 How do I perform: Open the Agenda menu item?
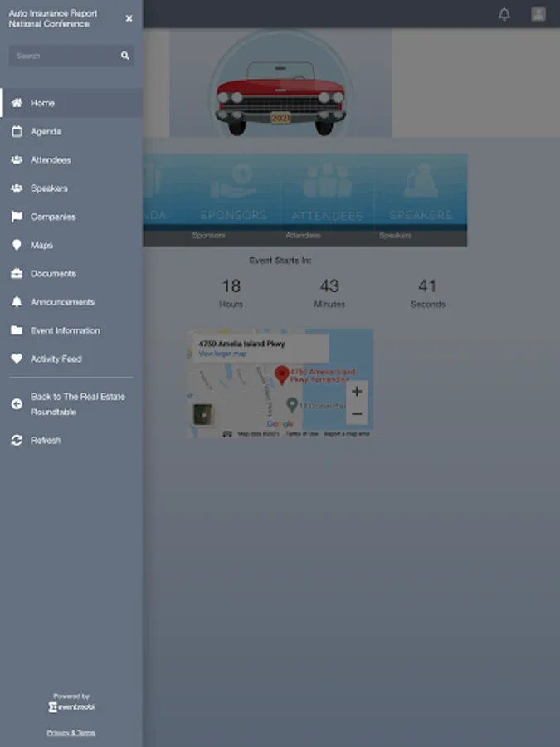pos(71,131)
